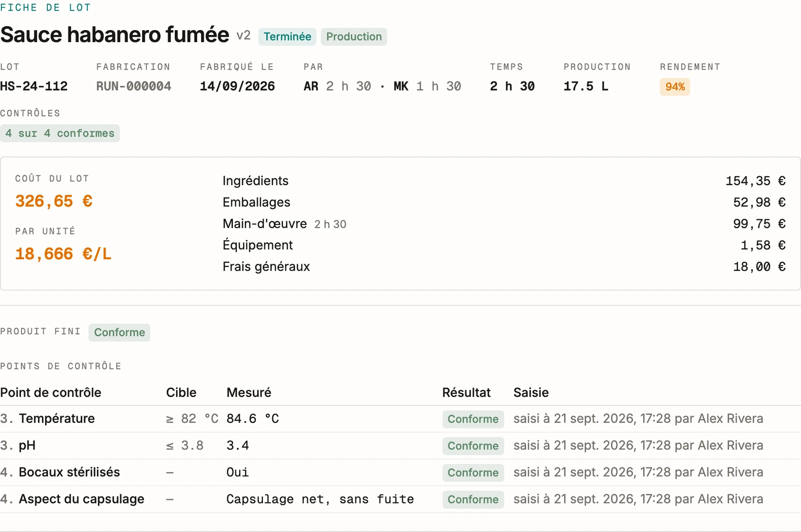Viewport: 801px width, 532px height.
Task: Click the Résultat column header
Action: click(466, 392)
